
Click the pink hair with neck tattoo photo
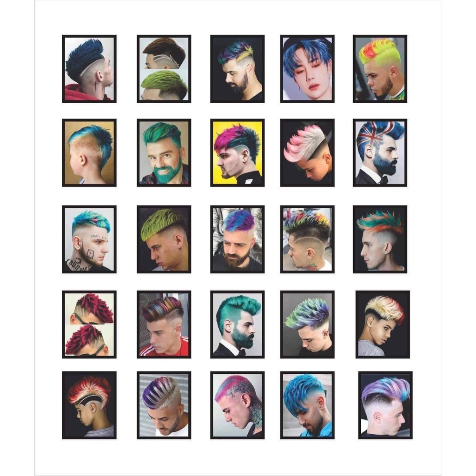(x=238, y=405)
